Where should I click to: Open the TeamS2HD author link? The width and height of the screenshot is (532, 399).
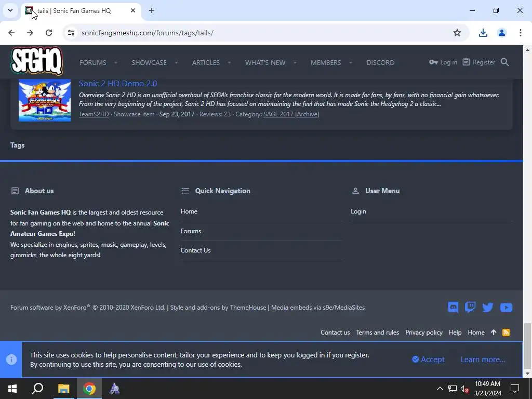pyautogui.click(x=94, y=114)
